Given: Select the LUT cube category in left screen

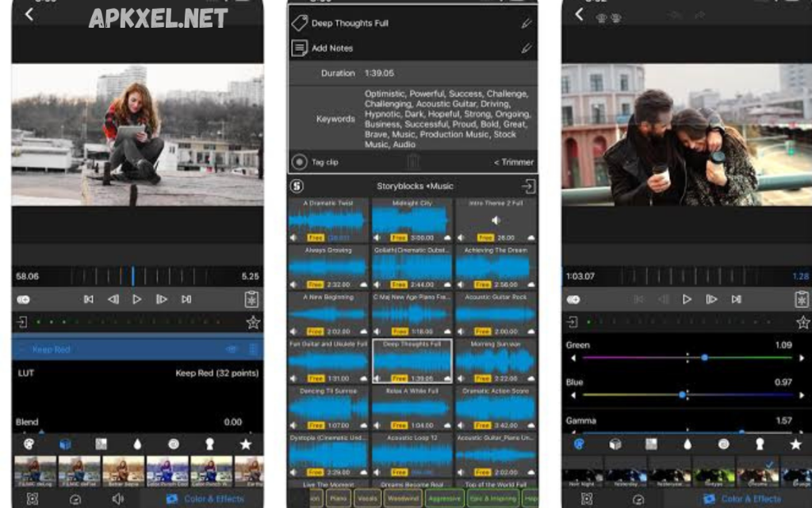Looking at the screenshot, I should (x=65, y=444).
